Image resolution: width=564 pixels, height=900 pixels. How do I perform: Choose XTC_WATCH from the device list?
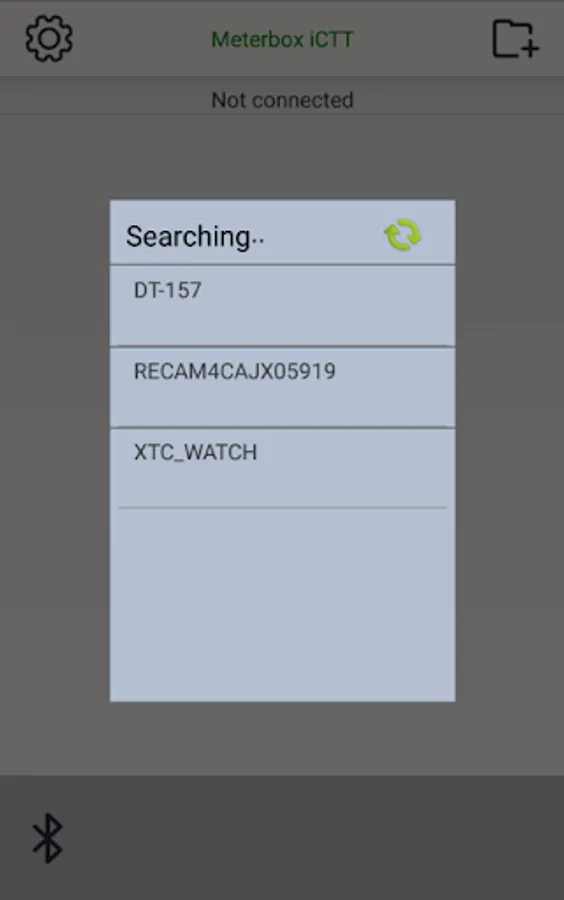(x=282, y=468)
